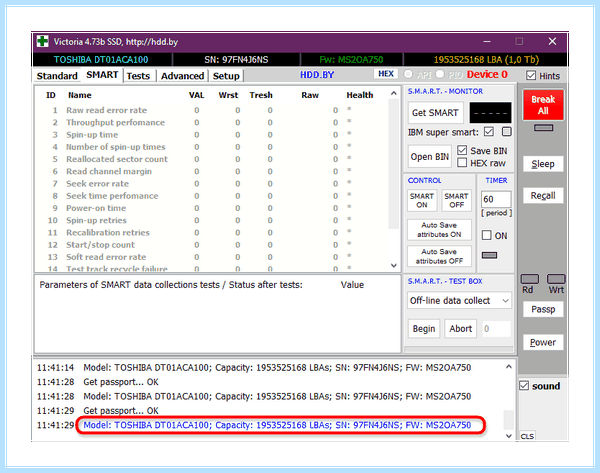
Task: Select the API radio button
Action: click(x=408, y=74)
